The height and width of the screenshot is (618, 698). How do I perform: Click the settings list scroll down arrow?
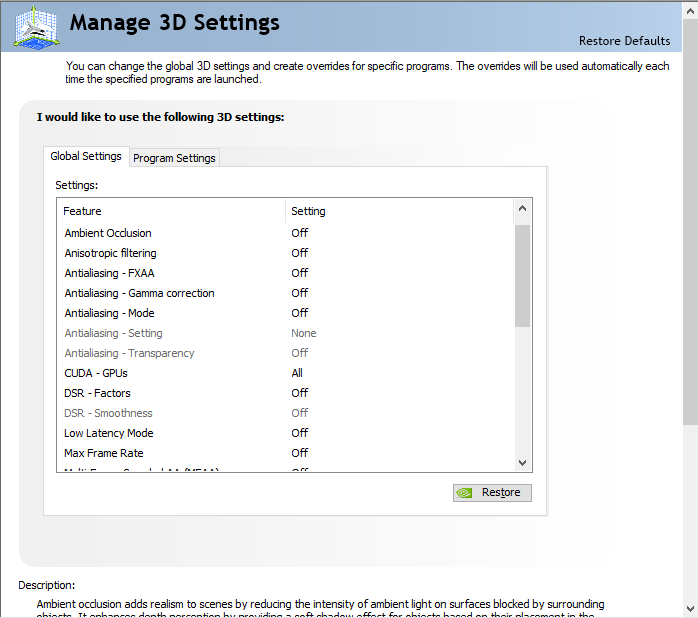click(x=523, y=463)
